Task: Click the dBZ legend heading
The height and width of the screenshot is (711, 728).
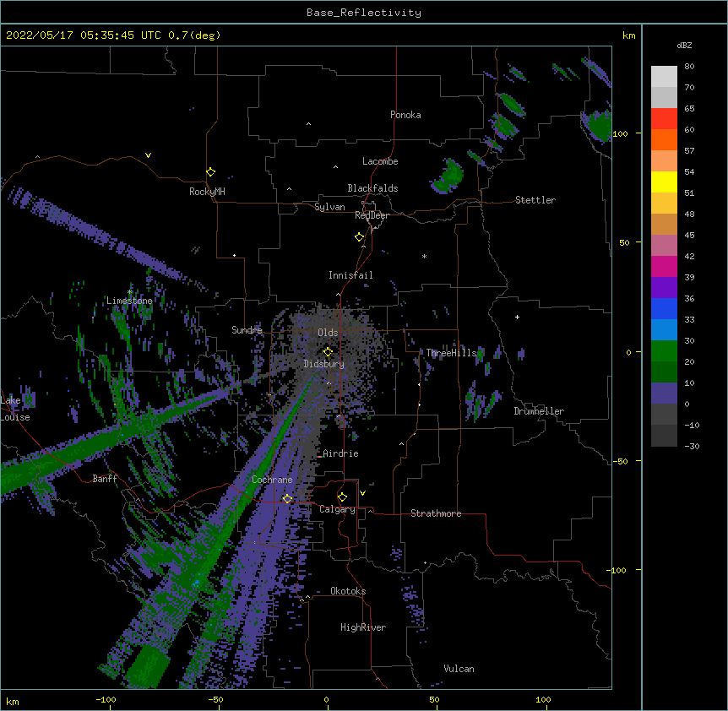Action: (x=684, y=46)
